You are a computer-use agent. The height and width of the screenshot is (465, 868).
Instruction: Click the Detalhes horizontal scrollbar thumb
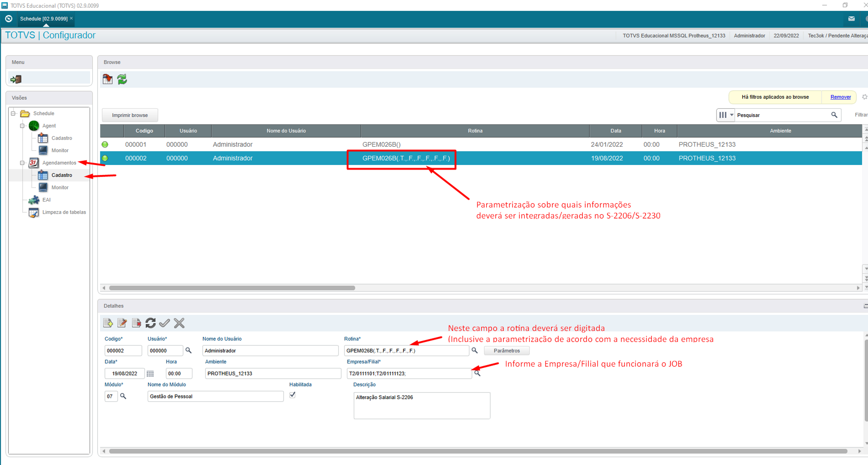click(478, 451)
